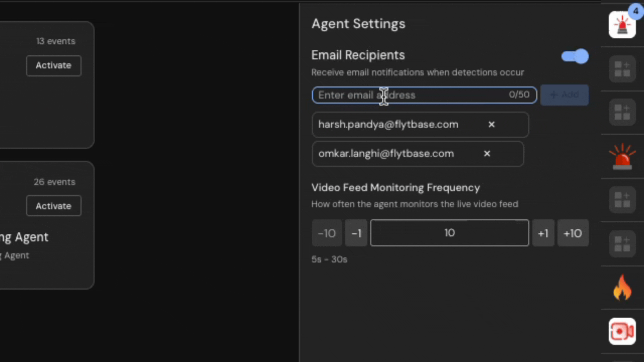
Task: Remove omkar.langhi@flytbase.com recipient
Action: 487,153
